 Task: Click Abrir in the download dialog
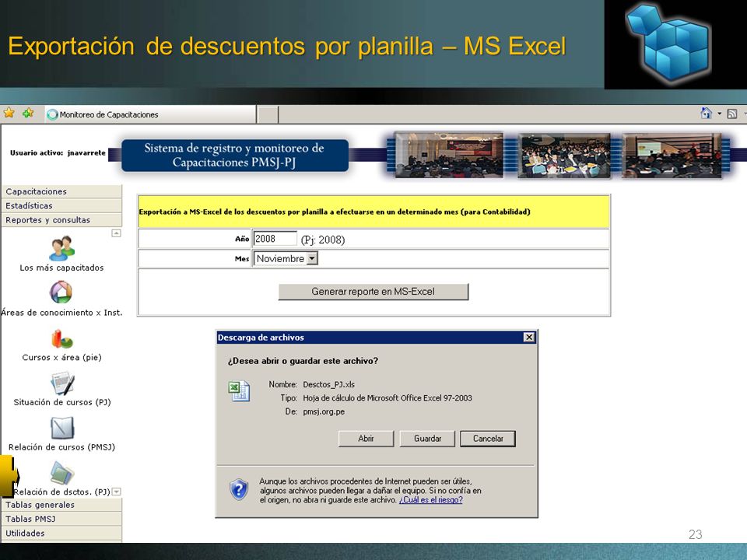(x=366, y=439)
